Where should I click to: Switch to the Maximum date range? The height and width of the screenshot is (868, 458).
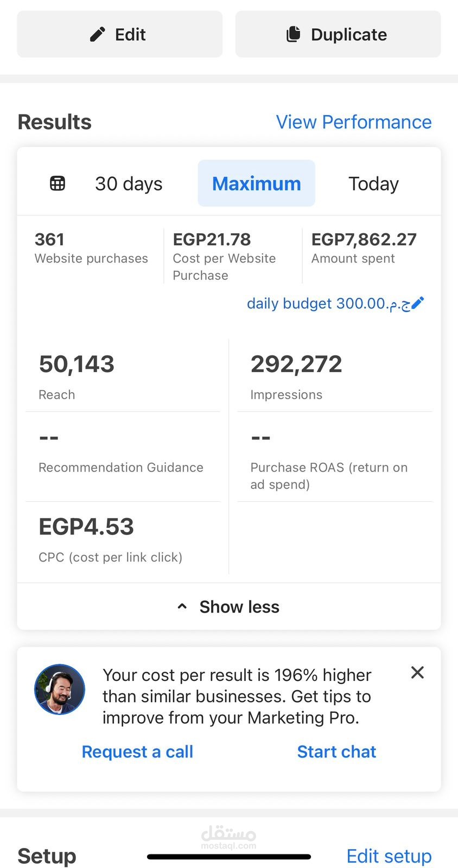[256, 183]
